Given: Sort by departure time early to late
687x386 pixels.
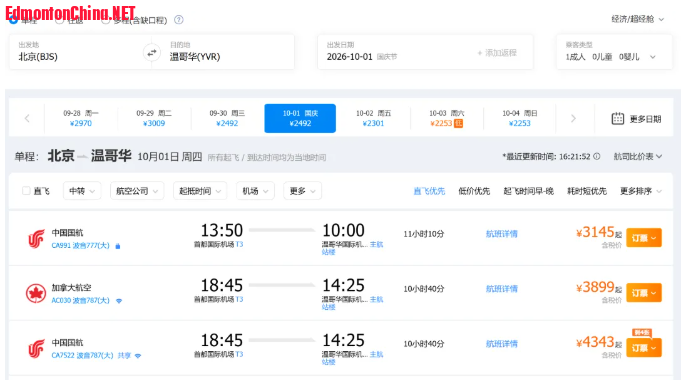Looking at the screenshot, I should 528,191.
